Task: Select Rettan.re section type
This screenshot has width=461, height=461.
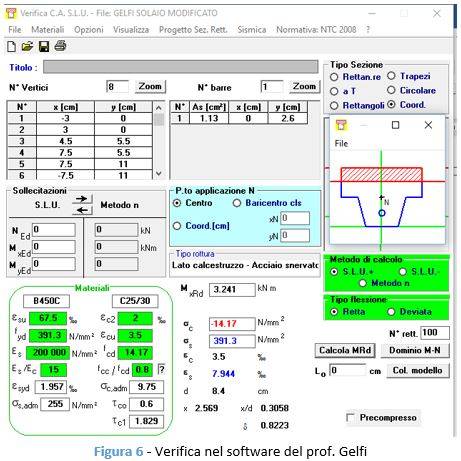Action: coord(334,77)
